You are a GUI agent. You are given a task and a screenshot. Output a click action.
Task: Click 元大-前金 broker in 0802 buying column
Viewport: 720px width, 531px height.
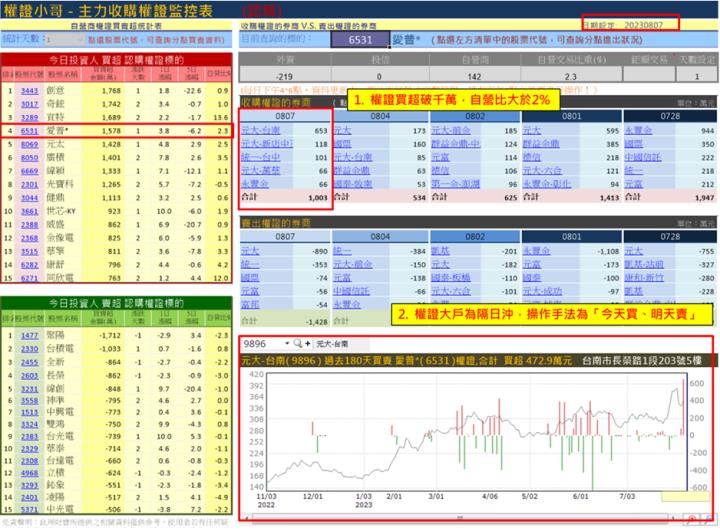(x=450, y=130)
